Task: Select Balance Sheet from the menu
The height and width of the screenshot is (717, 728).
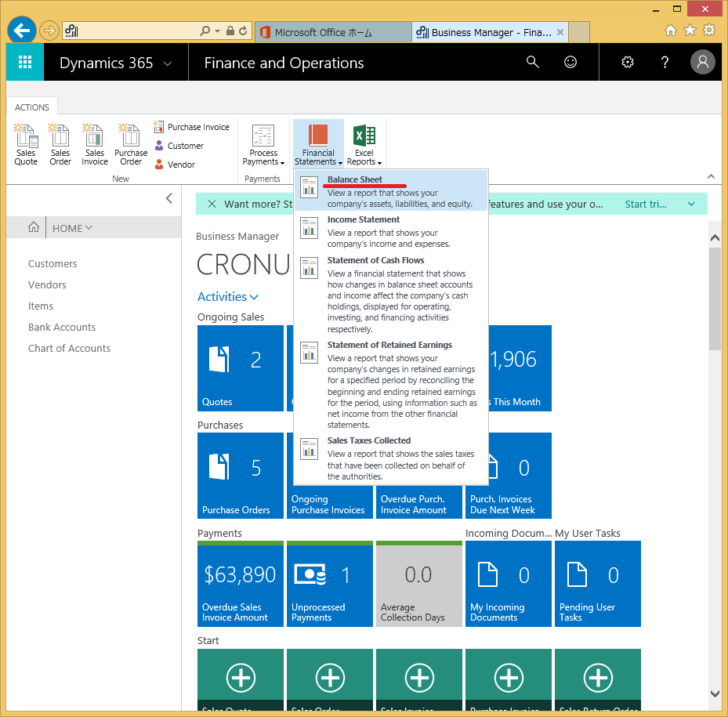Action: point(391,191)
